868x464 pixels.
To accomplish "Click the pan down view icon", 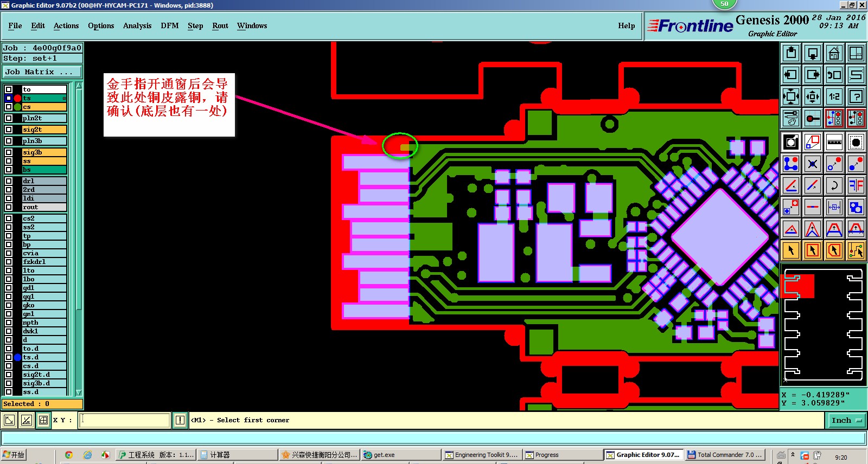I will [x=813, y=53].
